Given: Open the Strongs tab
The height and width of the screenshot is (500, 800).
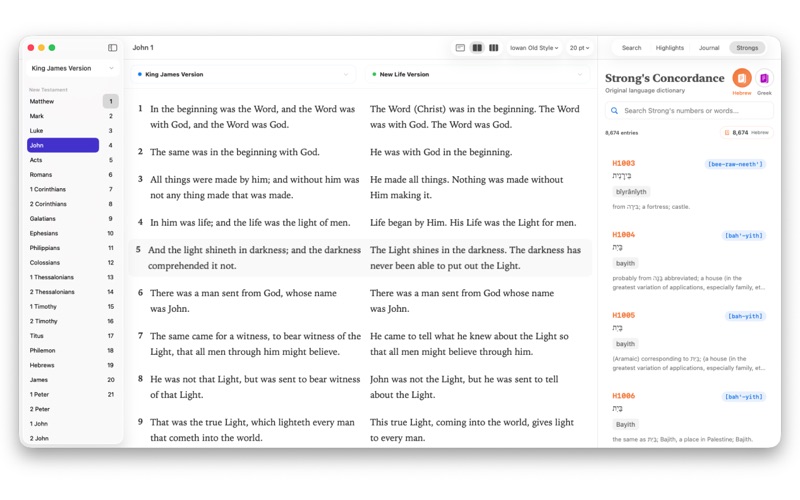Looking at the screenshot, I should click(x=747, y=47).
